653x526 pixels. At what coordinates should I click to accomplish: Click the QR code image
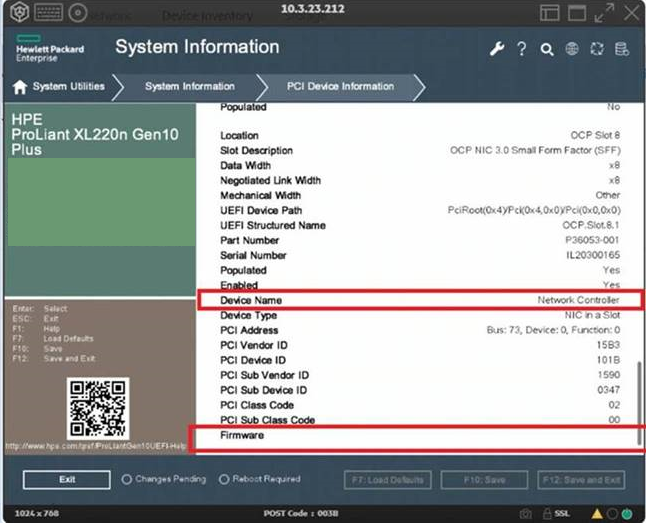[98, 409]
